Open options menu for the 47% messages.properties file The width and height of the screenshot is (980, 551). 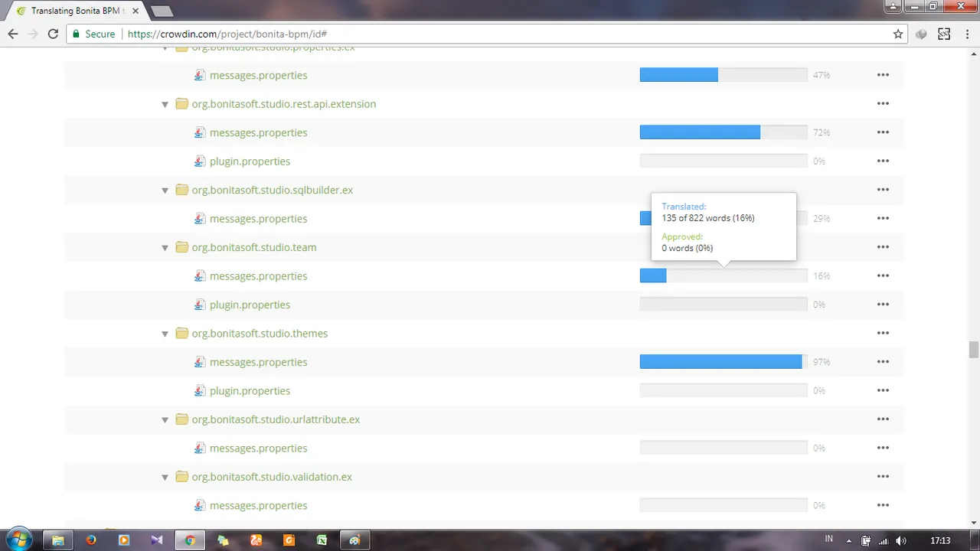coord(883,75)
